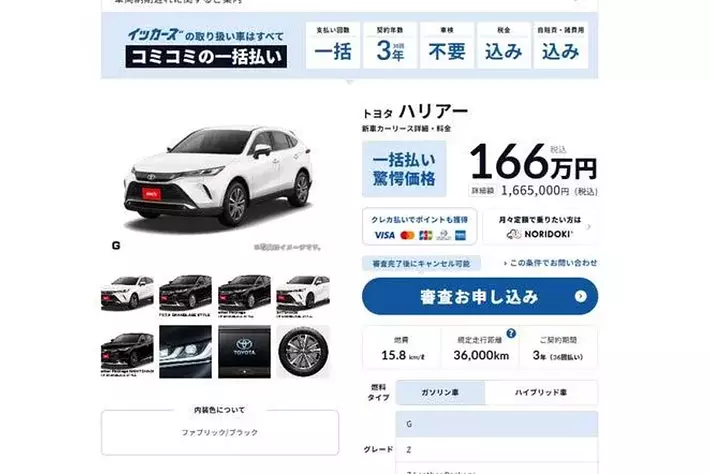Switch fuel type to ハイブリッド車
Viewport: 710px width, 474px height.
(541, 393)
